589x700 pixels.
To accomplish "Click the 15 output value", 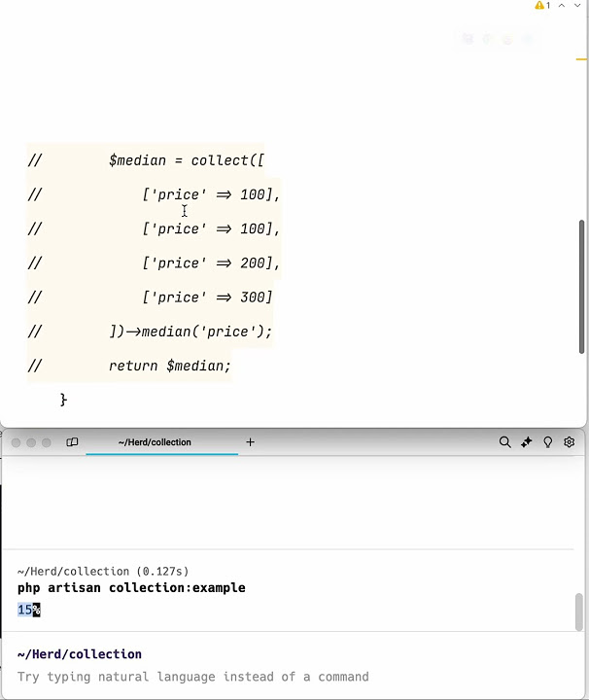I will point(24,610).
